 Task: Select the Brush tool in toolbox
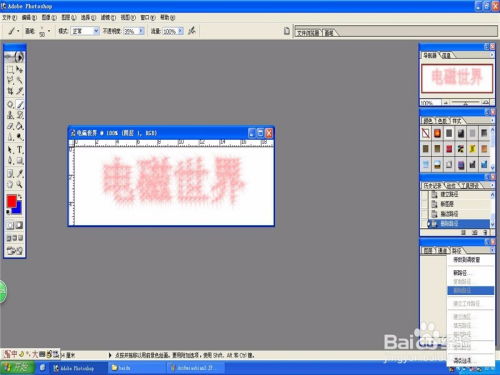point(19,104)
